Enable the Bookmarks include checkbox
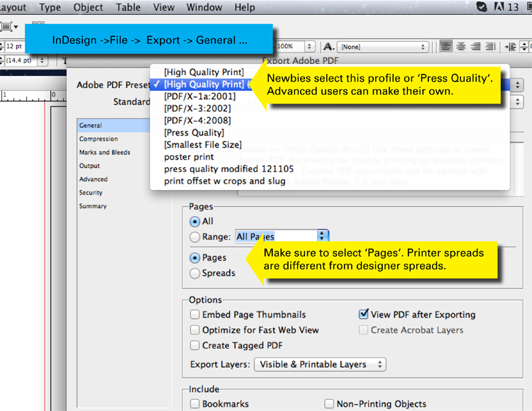Viewport: 532px width, 411px height. (195, 403)
